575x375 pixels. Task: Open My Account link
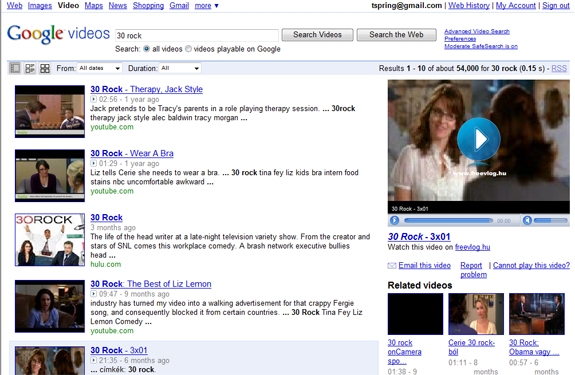click(516, 5)
